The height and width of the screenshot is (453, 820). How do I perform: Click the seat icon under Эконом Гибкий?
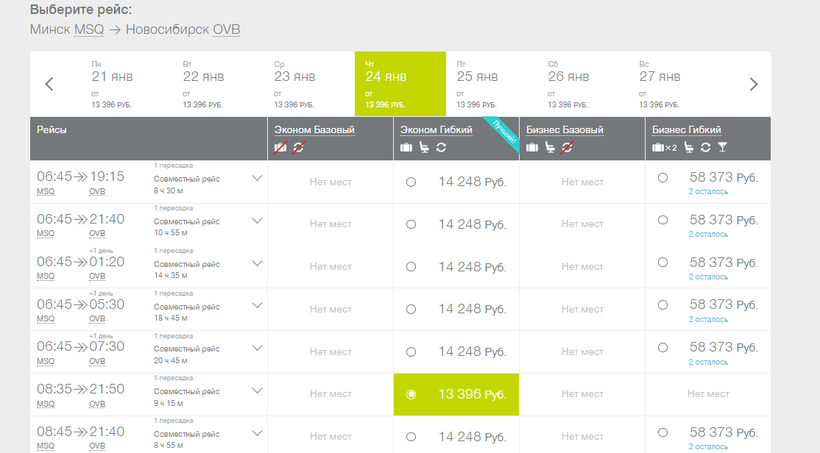tap(424, 148)
